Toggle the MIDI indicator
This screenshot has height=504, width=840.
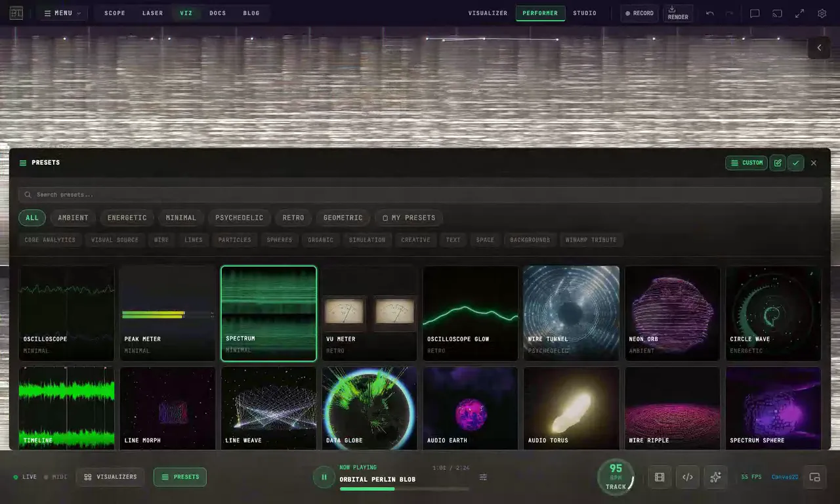[x=56, y=477]
